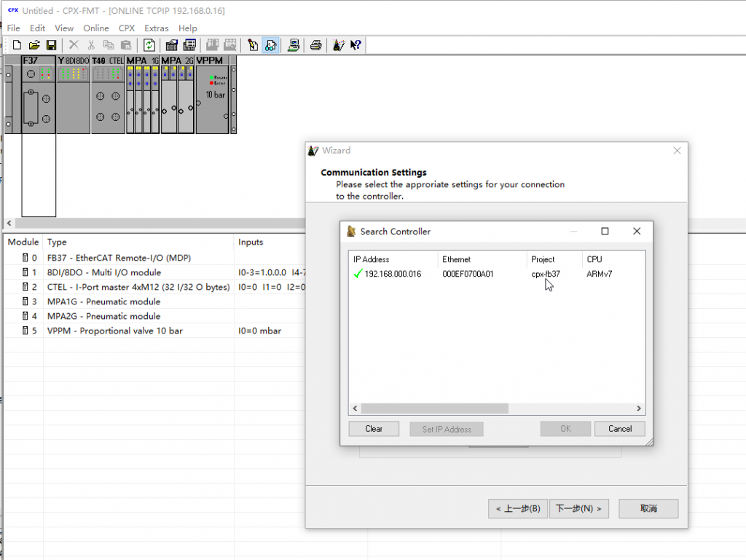The width and height of the screenshot is (746, 560).
Task: Save the project with the floppy disk icon
Action: [52, 45]
